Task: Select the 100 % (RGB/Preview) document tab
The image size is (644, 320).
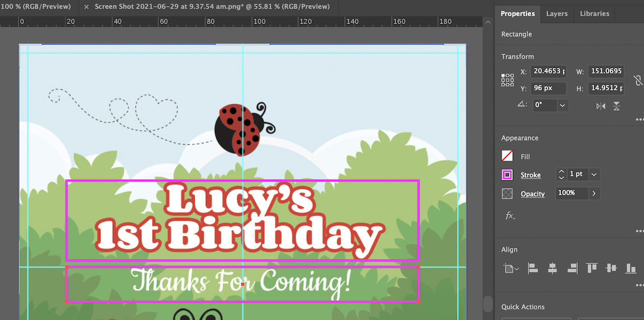Action: (x=35, y=7)
